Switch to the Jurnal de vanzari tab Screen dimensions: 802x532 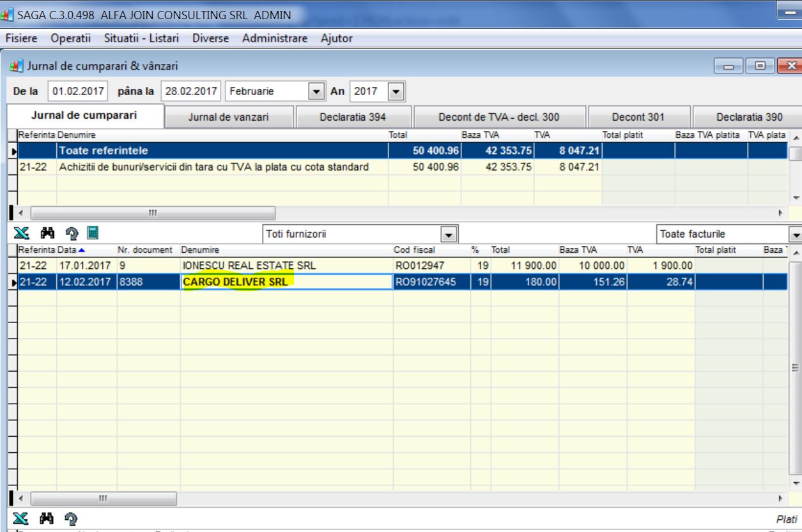point(229,118)
